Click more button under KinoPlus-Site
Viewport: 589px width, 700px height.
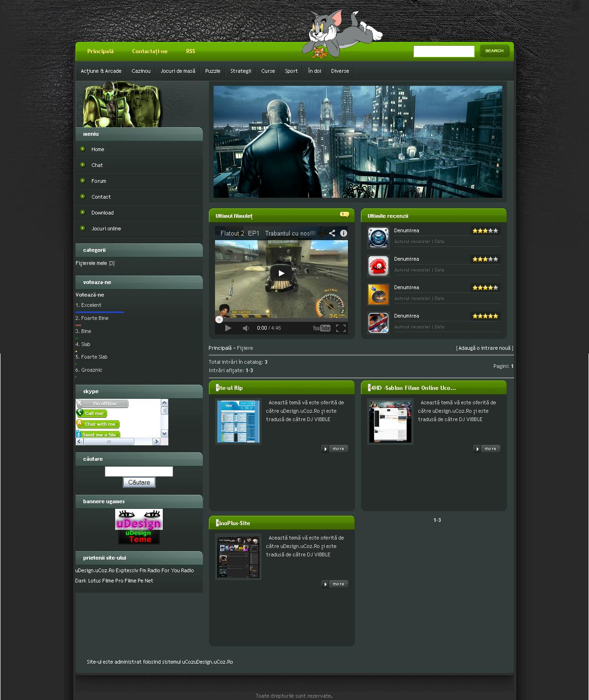tap(335, 584)
